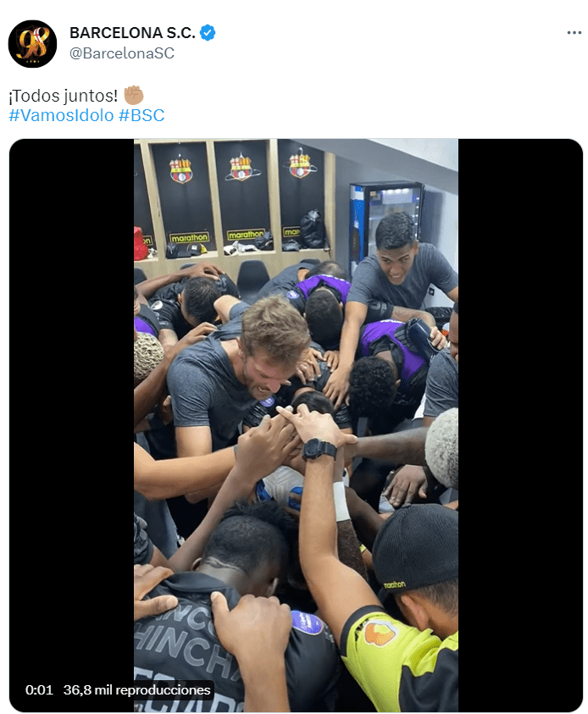Click the rightmost locker club crest in video
Viewport: 588px width, 714px height.
tap(300, 164)
